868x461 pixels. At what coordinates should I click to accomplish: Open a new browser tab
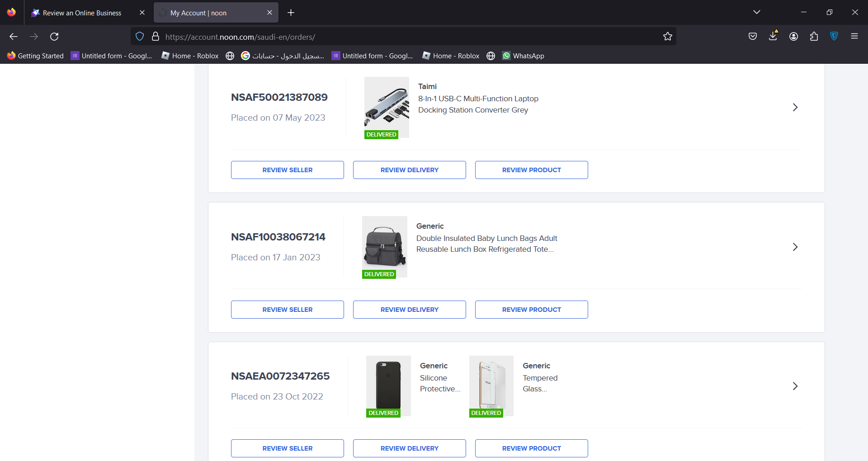[x=291, y=13]
